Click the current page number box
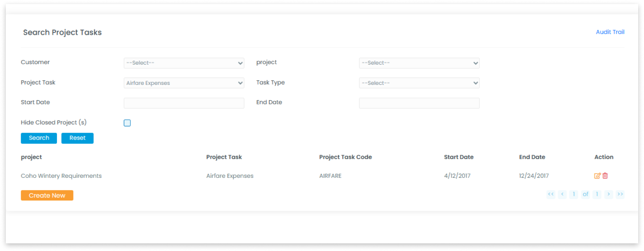The height and width of the screenshot is (251, 644). point(574,195)
